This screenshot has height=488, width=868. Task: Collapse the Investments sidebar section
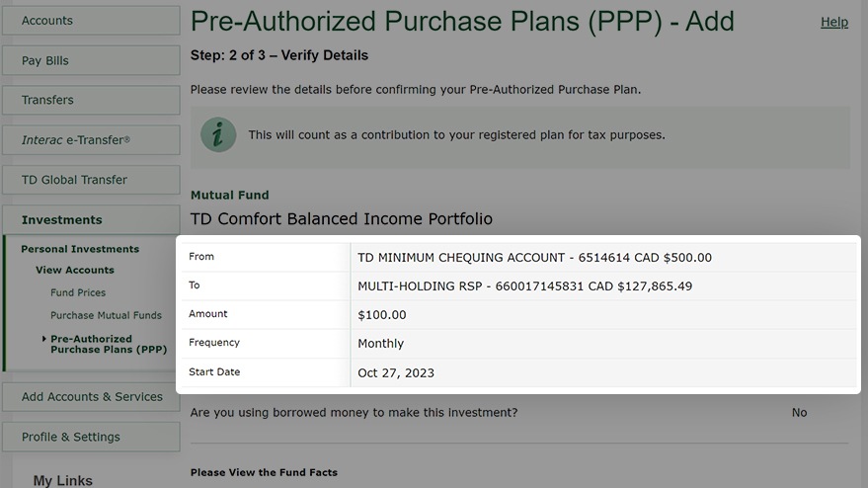pyautogui.click(x=91, y=220)
